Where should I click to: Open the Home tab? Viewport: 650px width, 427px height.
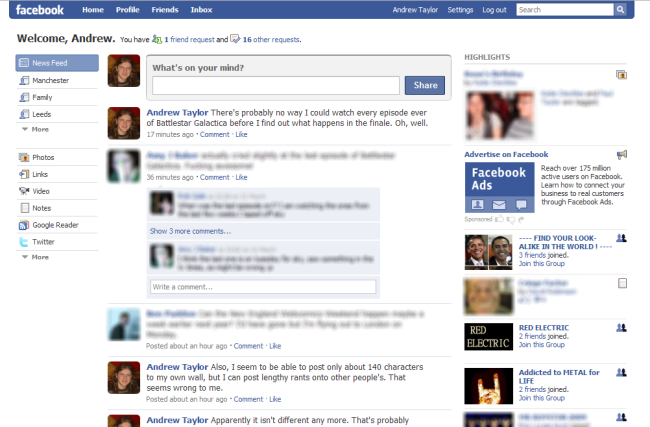(93, 10)
